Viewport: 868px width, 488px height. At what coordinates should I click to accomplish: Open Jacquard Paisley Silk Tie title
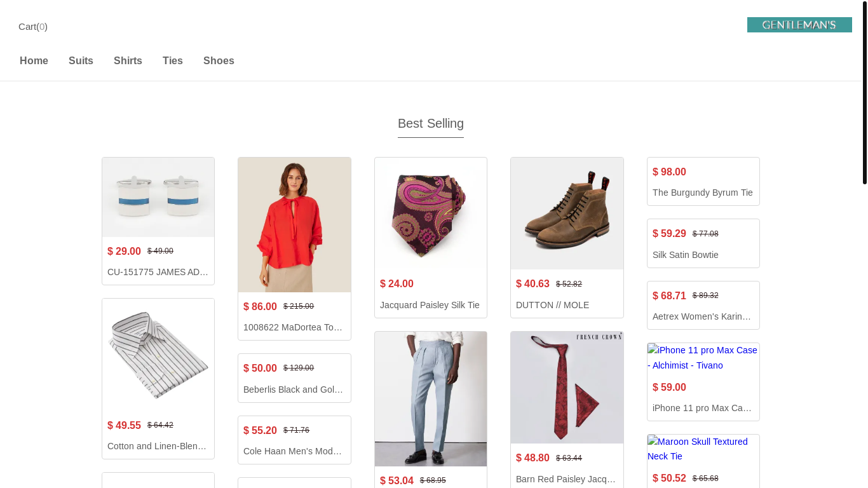point(430,305)
